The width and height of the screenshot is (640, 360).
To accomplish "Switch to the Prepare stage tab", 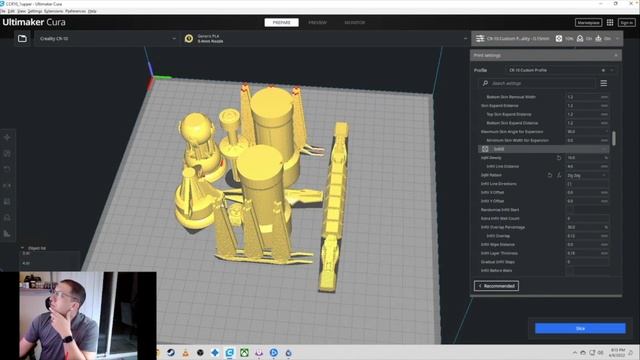I will tap(281, 22).
